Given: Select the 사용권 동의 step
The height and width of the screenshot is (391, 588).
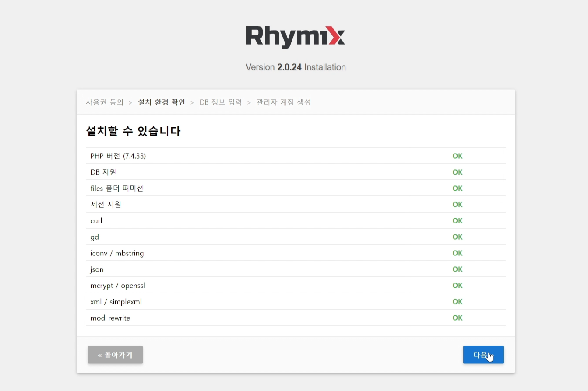Looking at the screenshot, I should point(105,102).
